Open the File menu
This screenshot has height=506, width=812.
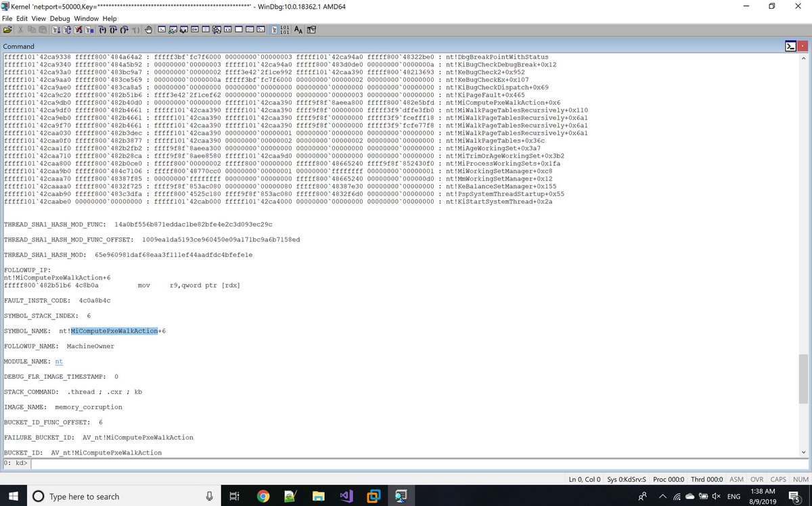pyautogui.click(x=7, y=18)
